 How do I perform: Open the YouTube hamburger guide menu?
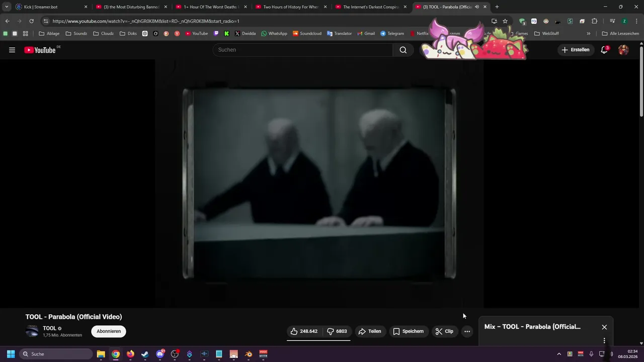pyautogui.click(x=12, y=50)
